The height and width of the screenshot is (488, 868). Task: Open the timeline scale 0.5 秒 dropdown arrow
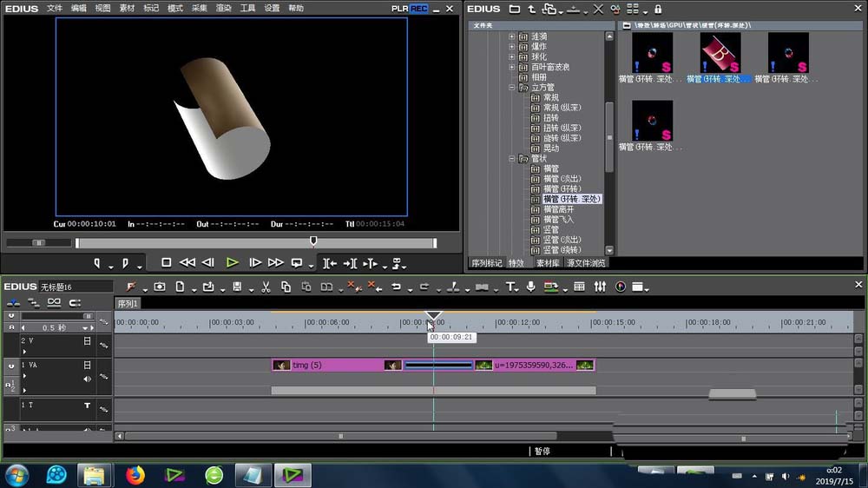tap(87, 328)
